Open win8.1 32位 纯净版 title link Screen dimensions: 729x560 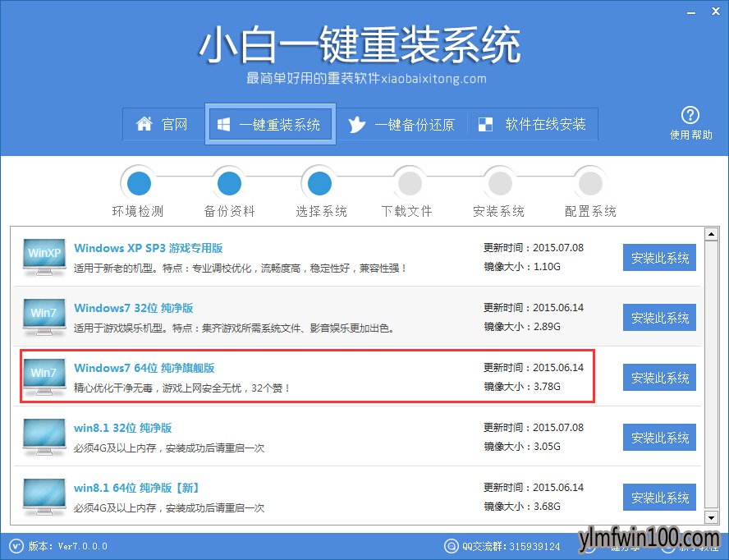[x=123, y=428]
